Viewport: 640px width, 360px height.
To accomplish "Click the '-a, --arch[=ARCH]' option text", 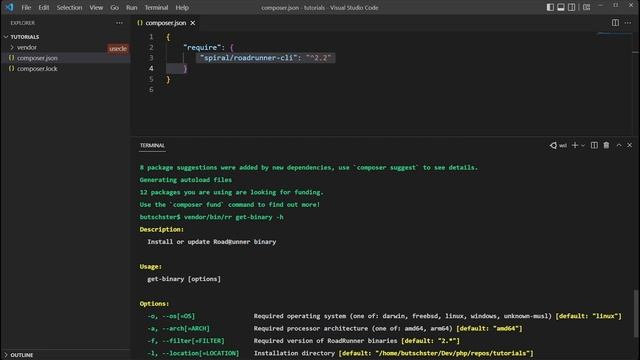I will [178, 328].
